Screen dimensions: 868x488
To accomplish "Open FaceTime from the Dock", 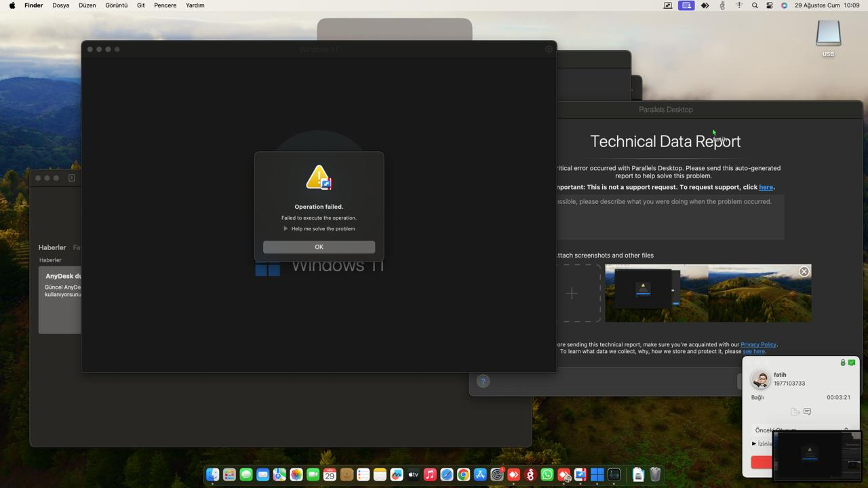I will point(313,475).
